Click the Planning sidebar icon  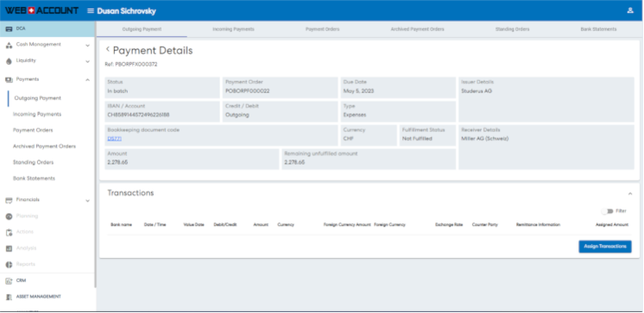coord(9,216)
